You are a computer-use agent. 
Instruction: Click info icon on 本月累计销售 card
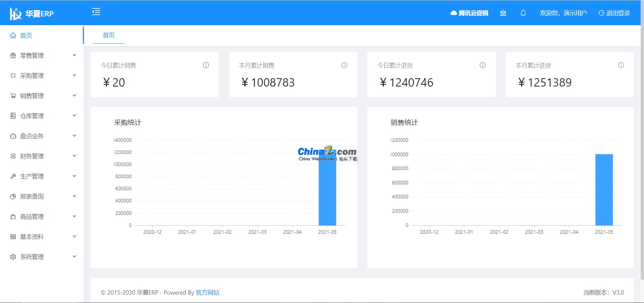pyautogui.click(x=344, y=65)
